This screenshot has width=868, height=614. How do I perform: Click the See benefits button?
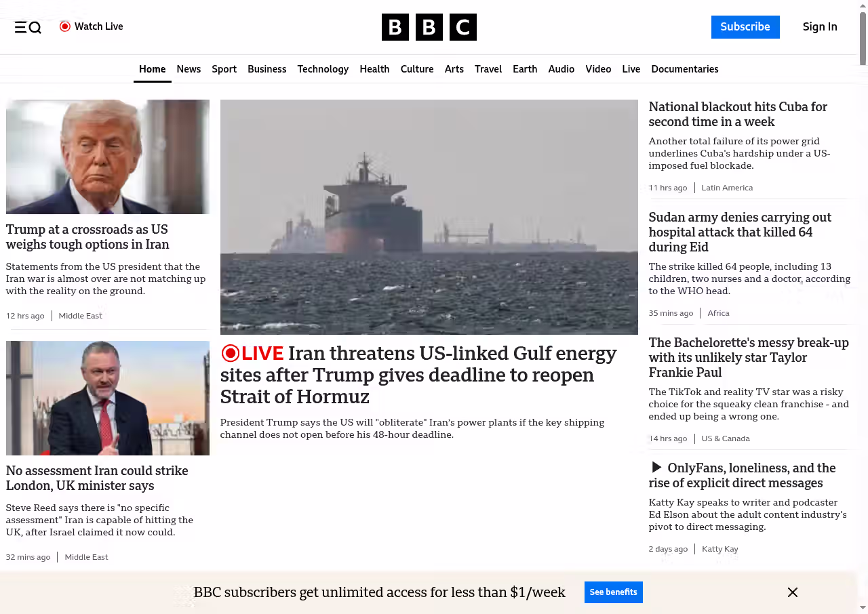[613, 592]
